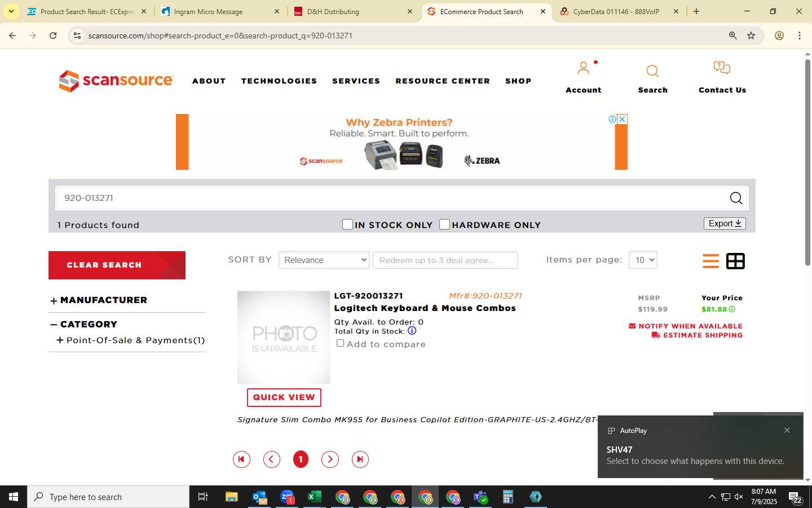
Task: Open File Explorer from taskbar
Action: (x=232, y=497)
